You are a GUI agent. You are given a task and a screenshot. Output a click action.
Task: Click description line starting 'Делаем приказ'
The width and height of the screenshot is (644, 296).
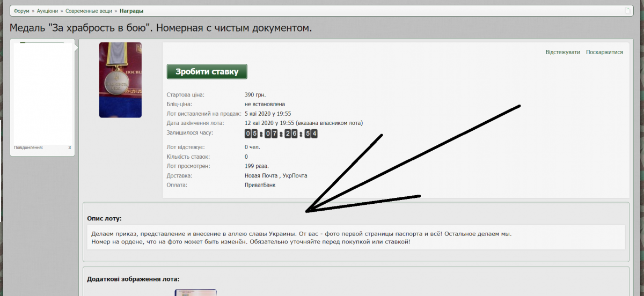(301, 234)
